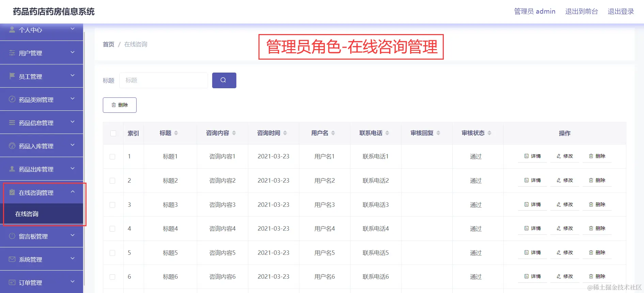Open the 在线咨询 submenu item
This screenshot has height=293, width=644.
pos(42,214)
